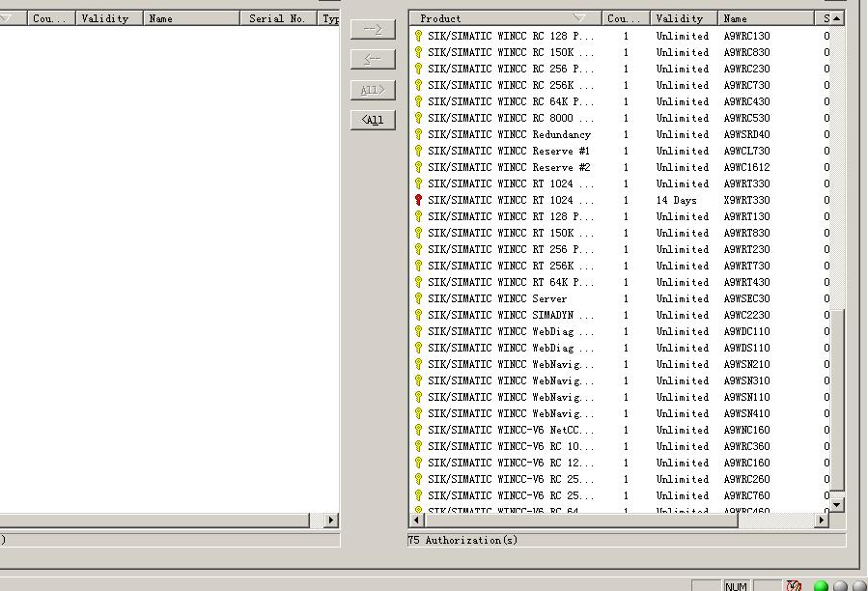Click the crossed-out icon in the status bar

coord(794,585)
